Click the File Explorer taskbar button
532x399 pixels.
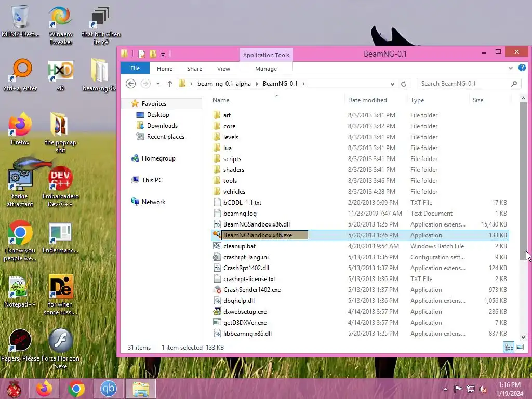pyautogui.click(x=140, y=389)
